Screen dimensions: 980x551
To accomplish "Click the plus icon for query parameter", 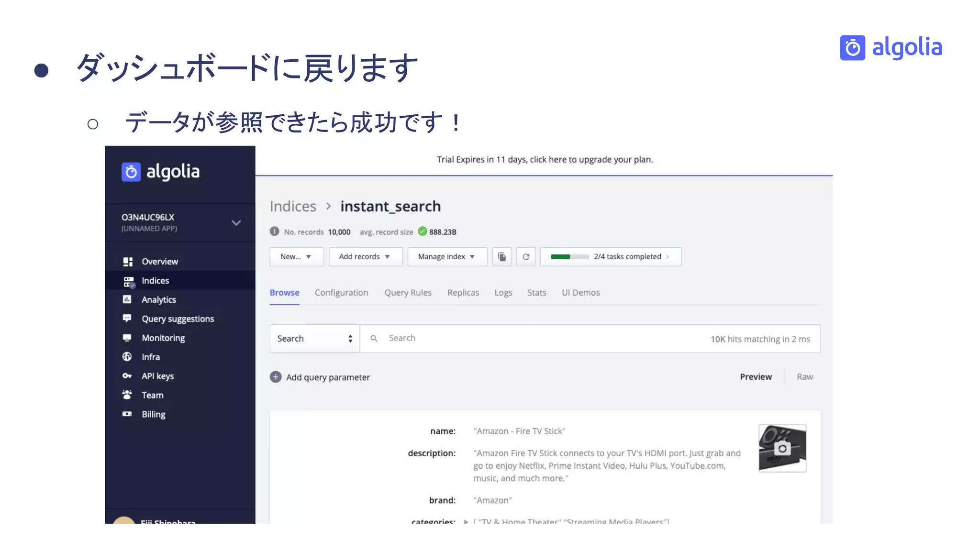I will 276,377.
